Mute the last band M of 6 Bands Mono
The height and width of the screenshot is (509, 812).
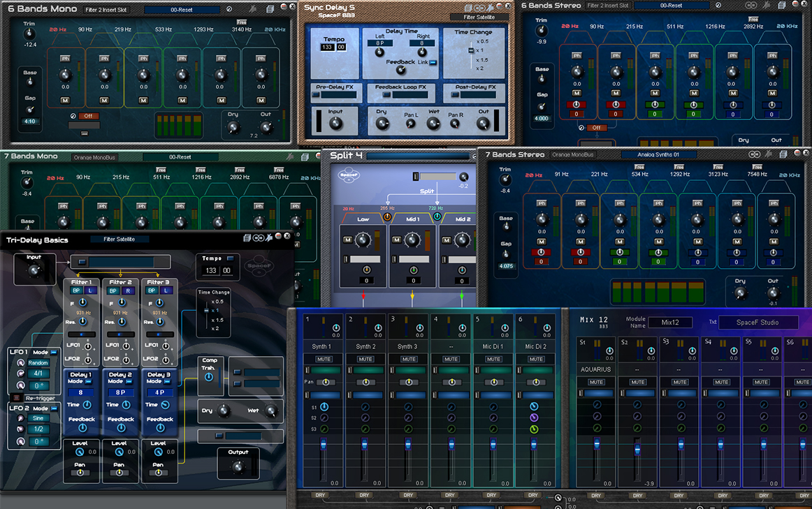(261, 100)
